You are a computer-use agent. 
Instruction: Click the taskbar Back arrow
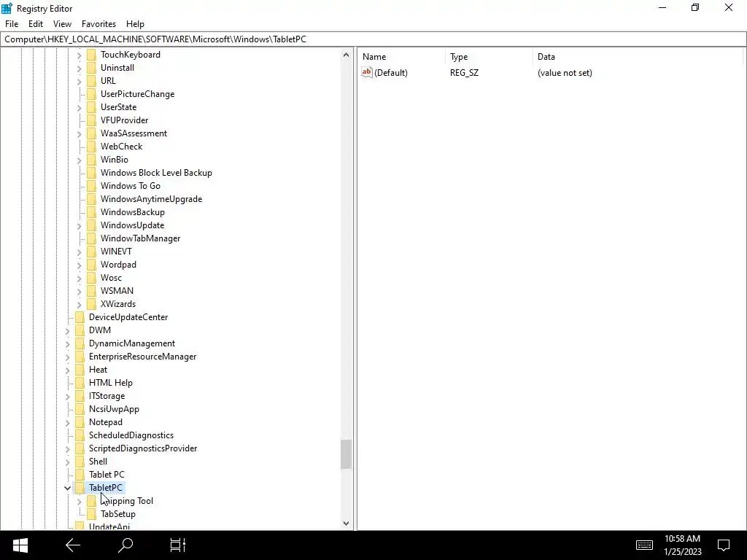pyautogui.click(x=73, y=545)
